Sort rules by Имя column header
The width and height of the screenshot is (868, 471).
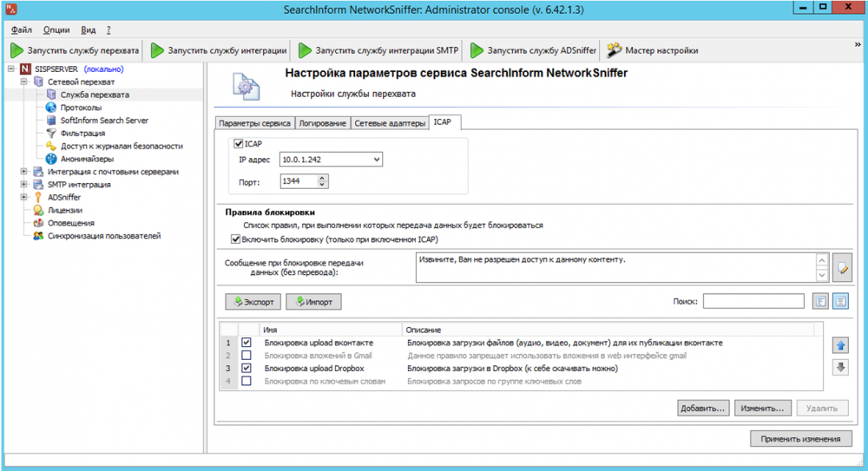pos(331,330)
